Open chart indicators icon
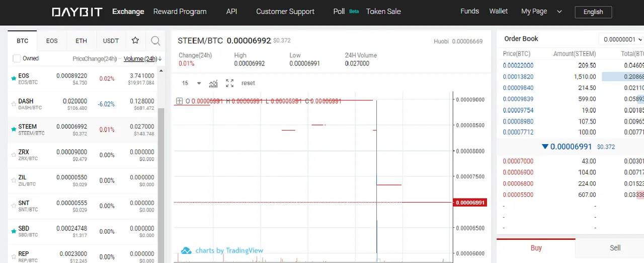This screenshot has height=263, width=644. tap(213, 83)
